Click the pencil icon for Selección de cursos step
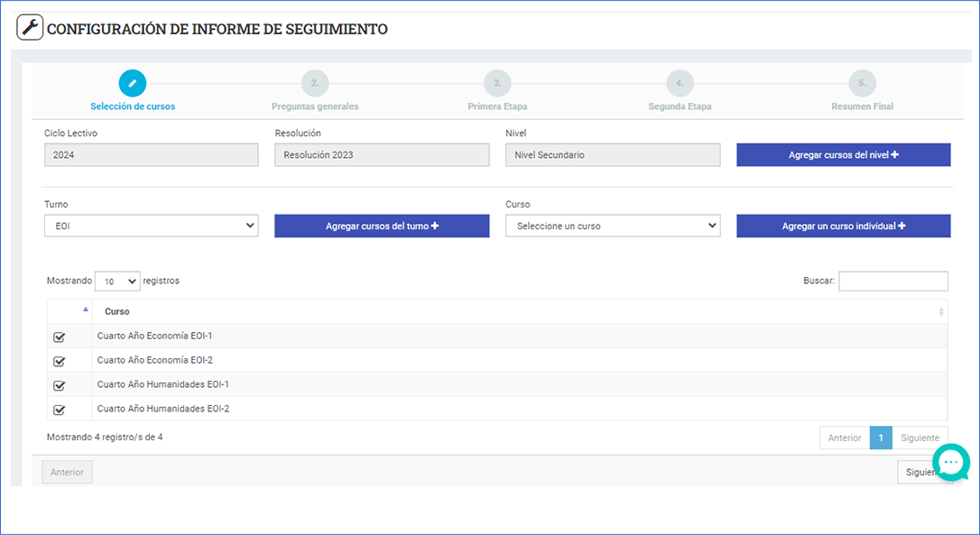Image resolution: width=980 pixels, height=535 pixels. 133,83
